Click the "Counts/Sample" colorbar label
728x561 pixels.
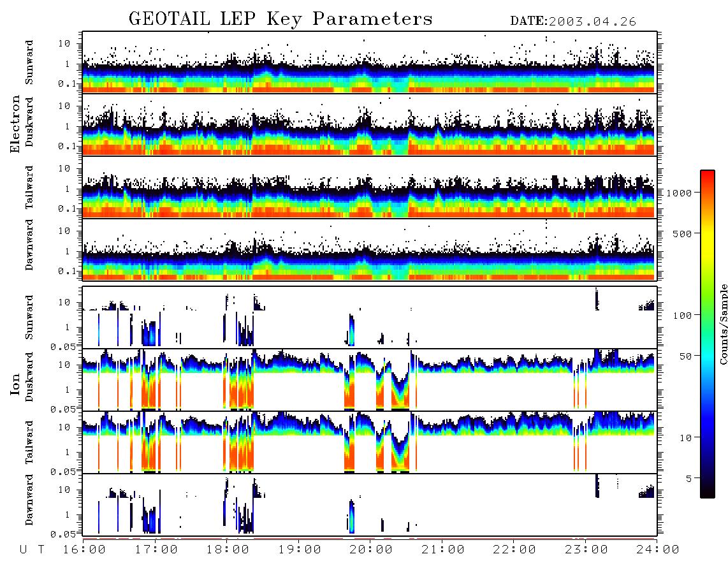723,324
